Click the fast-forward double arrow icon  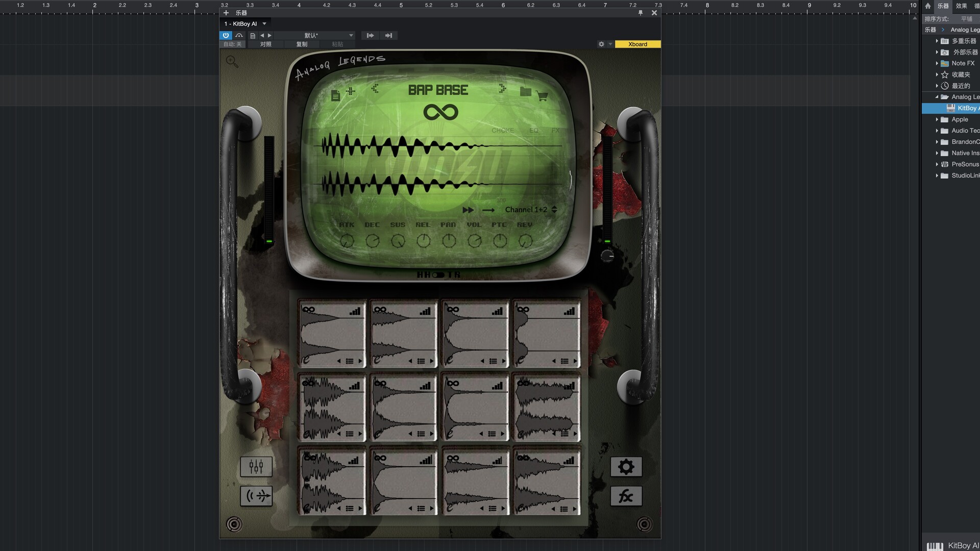pyautogui.click(x=468, y=210)
